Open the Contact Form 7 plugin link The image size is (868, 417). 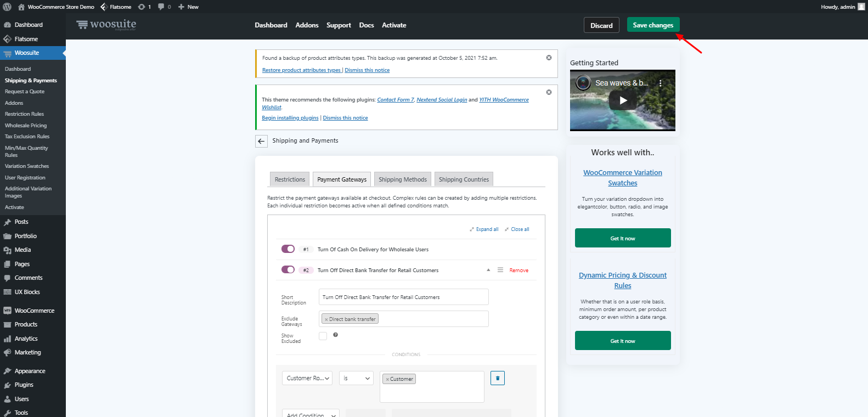click(x=396, y=100)
